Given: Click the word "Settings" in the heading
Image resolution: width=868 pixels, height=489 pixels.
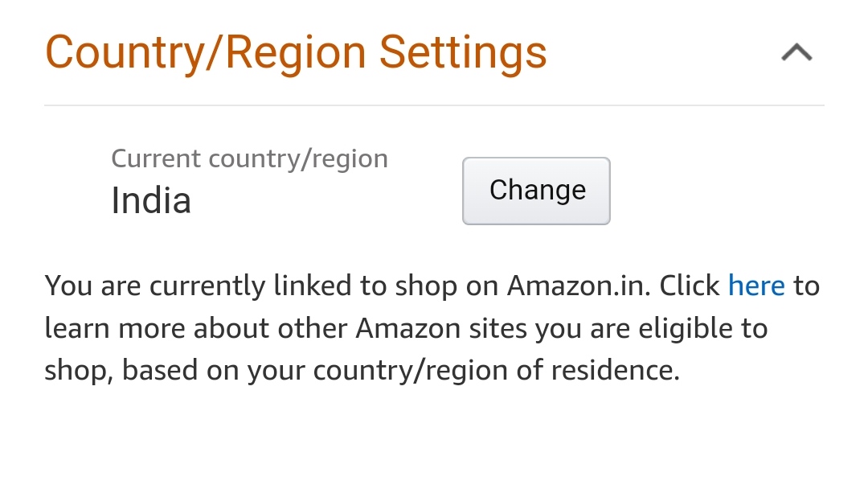Looking at the screenshot, I should [463, 52].
